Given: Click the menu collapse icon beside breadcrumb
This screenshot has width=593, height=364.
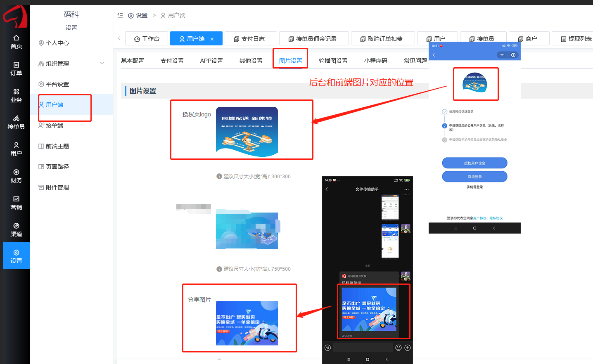Looking at the screenshot, I should [x=120, y=15].
